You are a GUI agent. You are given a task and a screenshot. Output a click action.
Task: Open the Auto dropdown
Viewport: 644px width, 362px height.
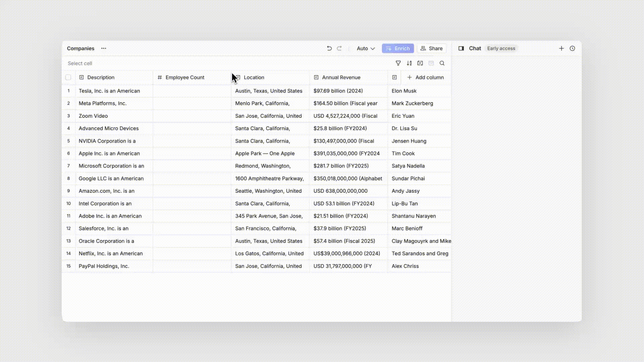[x=365, y=48]
